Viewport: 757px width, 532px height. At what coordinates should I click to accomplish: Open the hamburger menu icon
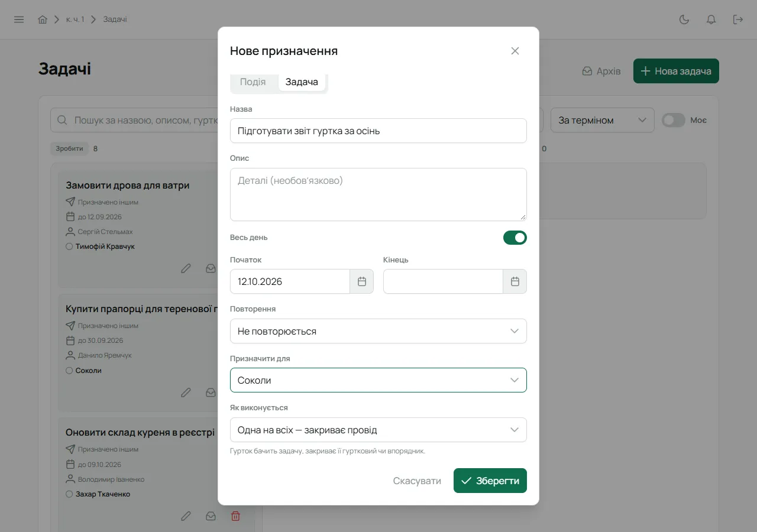click(19, 20)
